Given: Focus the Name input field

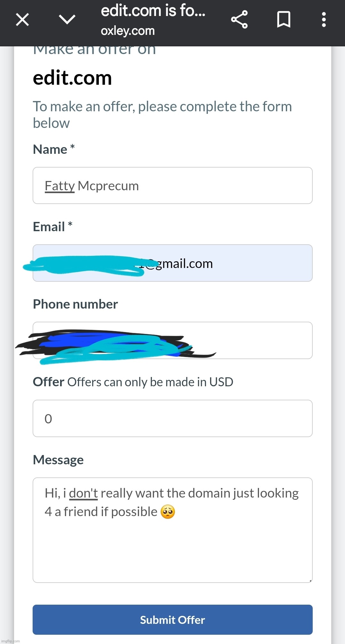Looking at the screenshot, I should click(173, 185).
